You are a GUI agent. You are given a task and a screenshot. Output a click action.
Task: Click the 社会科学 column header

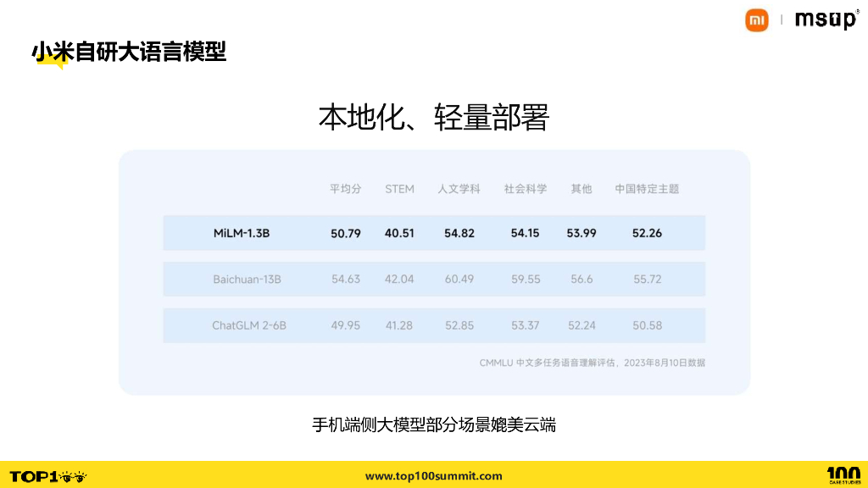point(526,189)
